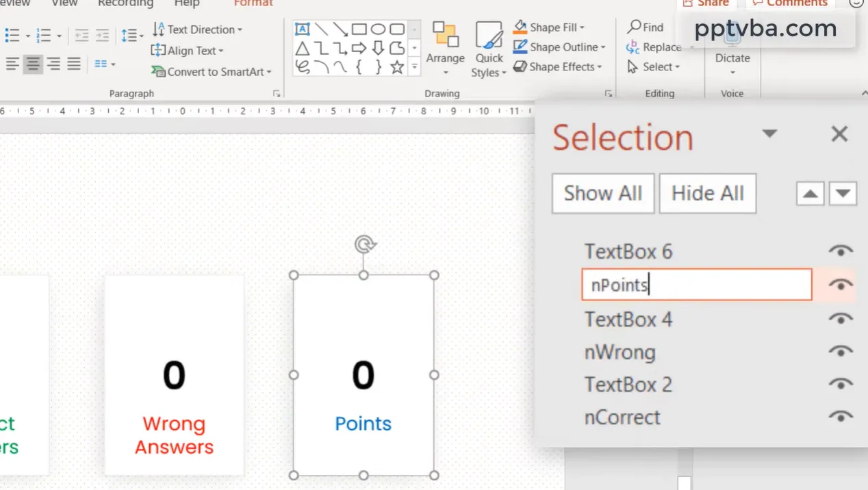Select the text box shape in gallery
The width and height of the screenshot is (868, 490).
tap(303, 29)
